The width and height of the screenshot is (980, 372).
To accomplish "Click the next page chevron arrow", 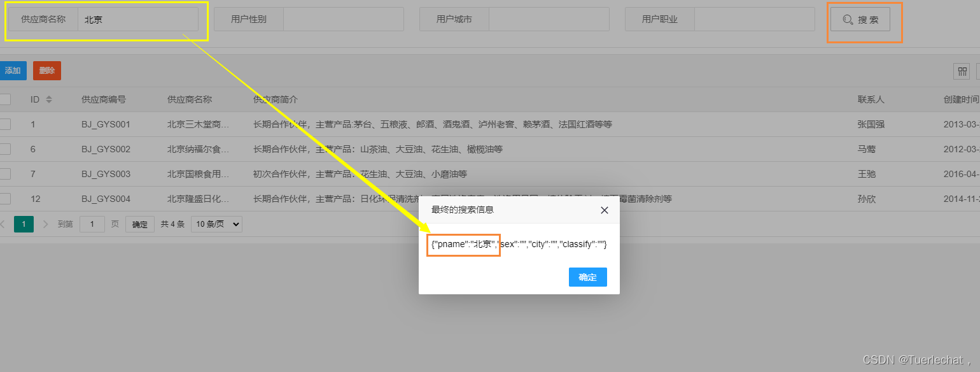I will [44, 224].
